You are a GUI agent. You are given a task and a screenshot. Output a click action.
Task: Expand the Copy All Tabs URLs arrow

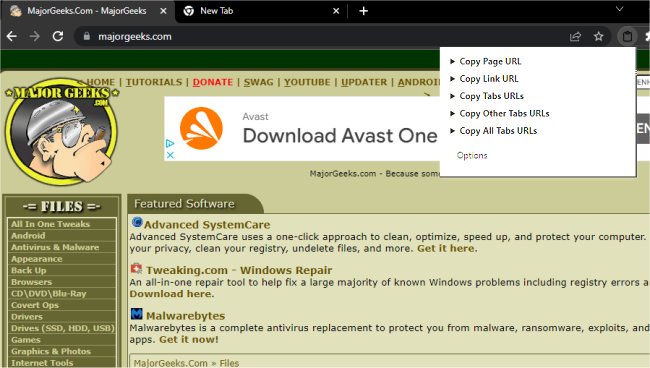point(452,131)
